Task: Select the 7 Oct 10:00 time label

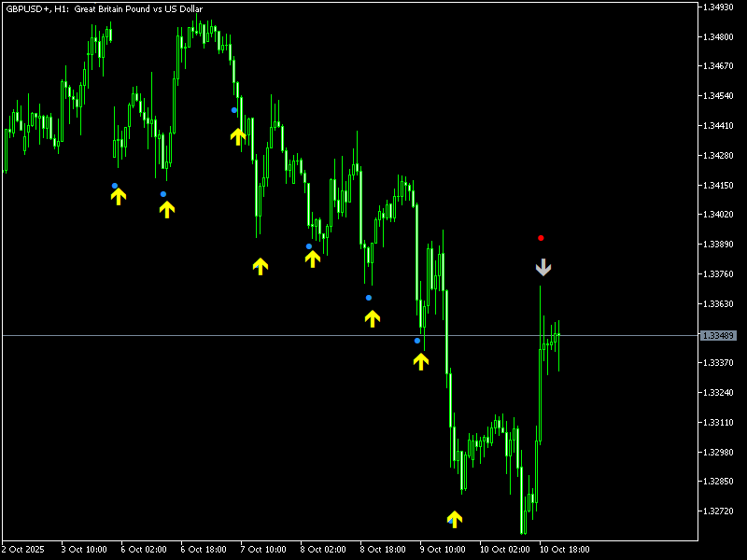Action: coord(264,550)
